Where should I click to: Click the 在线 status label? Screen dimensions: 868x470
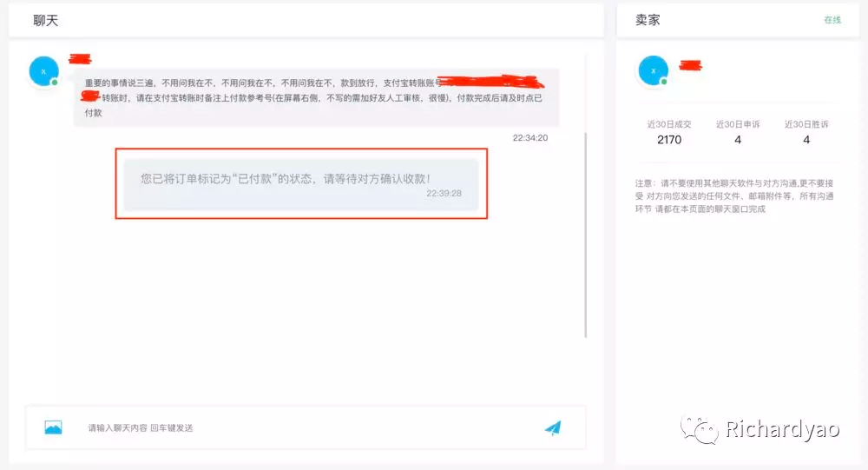[832, 20]
